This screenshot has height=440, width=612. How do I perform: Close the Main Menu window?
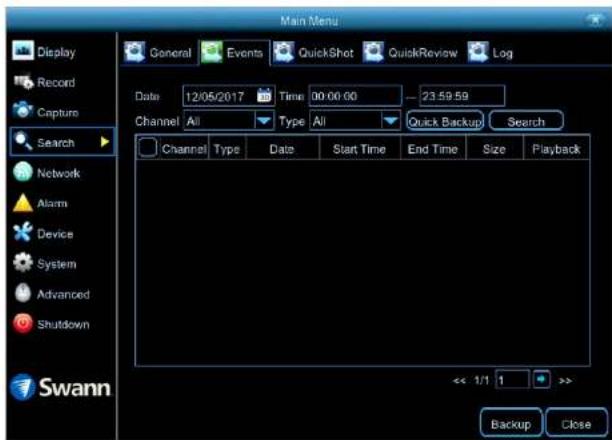(x=594, y=20)
